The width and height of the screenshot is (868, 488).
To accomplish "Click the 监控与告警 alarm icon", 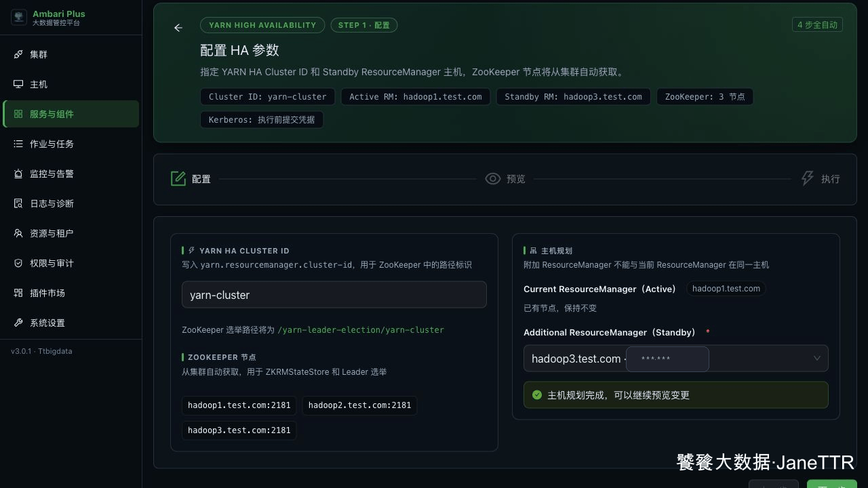I will tap(18, 174).
